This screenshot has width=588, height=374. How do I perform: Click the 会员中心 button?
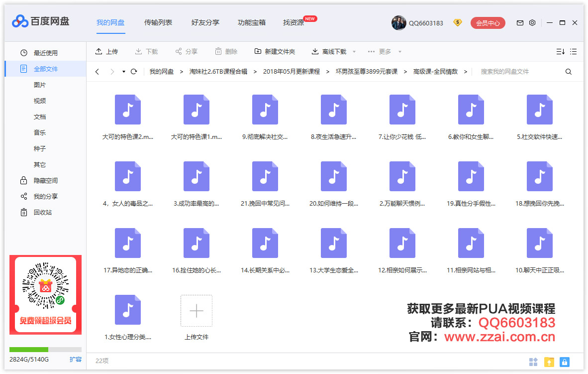pos(488,23)
